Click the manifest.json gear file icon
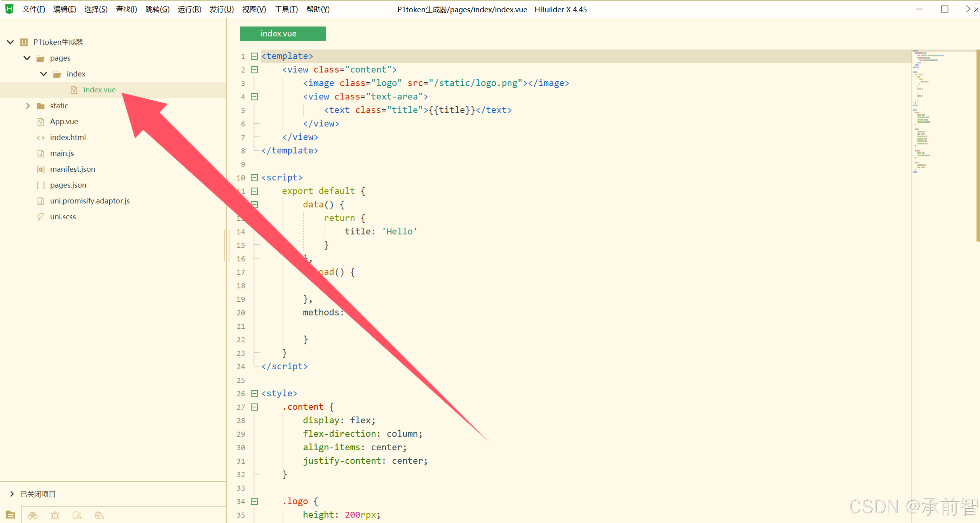This screenshot has width=980, height=523. coord(40,169)
